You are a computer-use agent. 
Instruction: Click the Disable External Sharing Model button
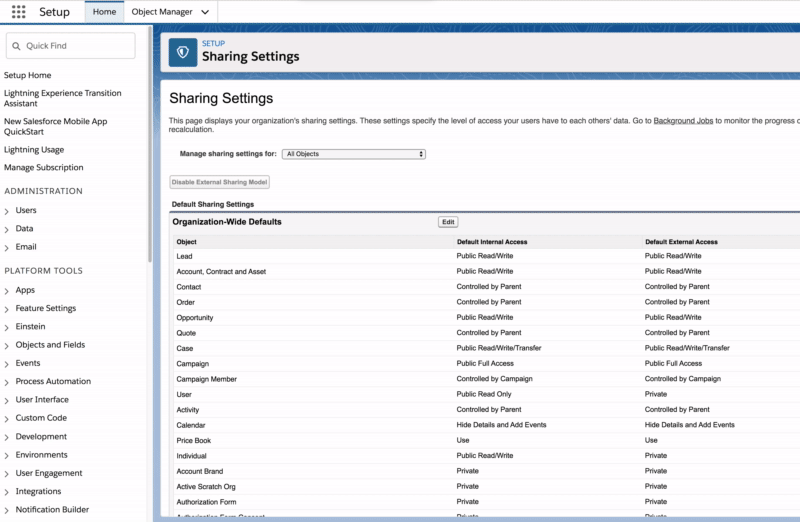coord(219,182)
